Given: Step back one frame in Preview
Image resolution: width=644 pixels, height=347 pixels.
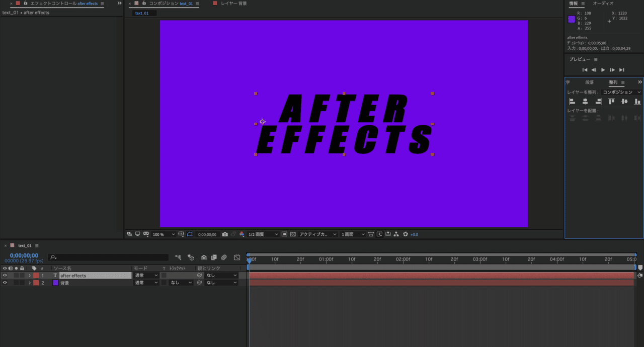Looking at the screenshot, I should click(594, 70).
